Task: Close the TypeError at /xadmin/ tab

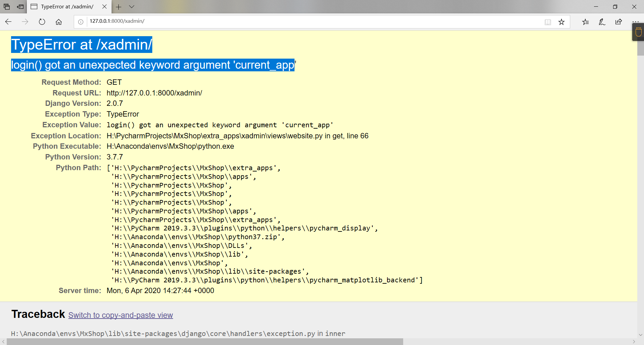Action: coord(104,7)
